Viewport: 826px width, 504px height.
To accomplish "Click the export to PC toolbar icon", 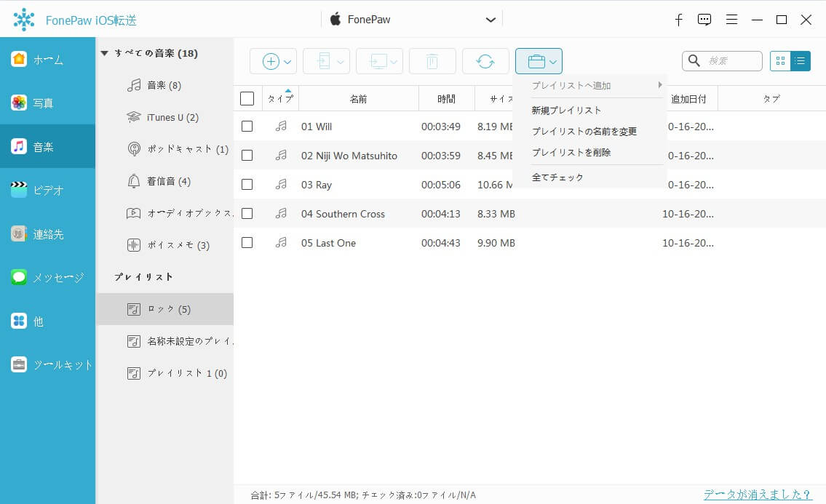I will [x=378, y=61].
